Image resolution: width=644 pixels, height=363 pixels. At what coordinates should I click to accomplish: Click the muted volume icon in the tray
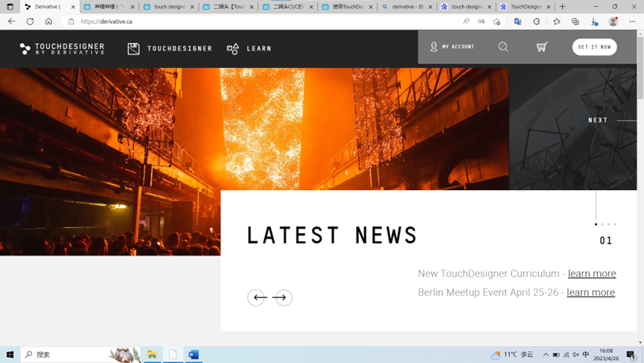click(x=576, y=354)
